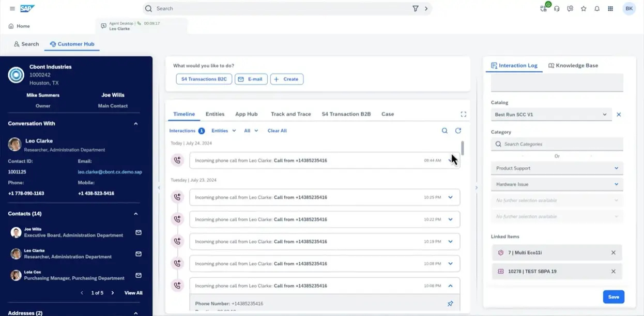Remove linked item 7 Multi Eco11i
This screenshot has height=316, width=644.
614,253
